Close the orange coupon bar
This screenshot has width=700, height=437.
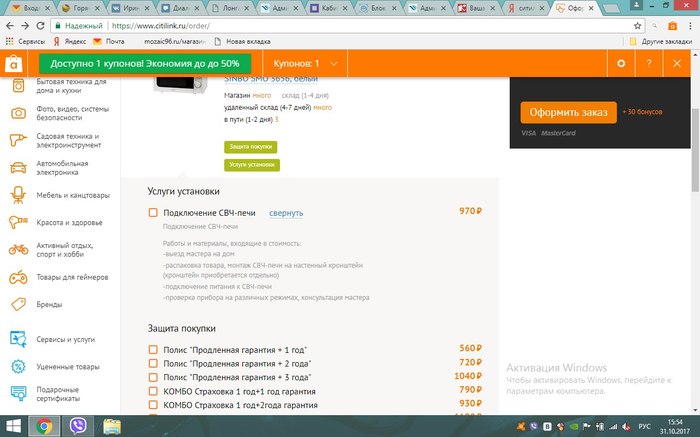pyautogui.click(x=677, y=63)
